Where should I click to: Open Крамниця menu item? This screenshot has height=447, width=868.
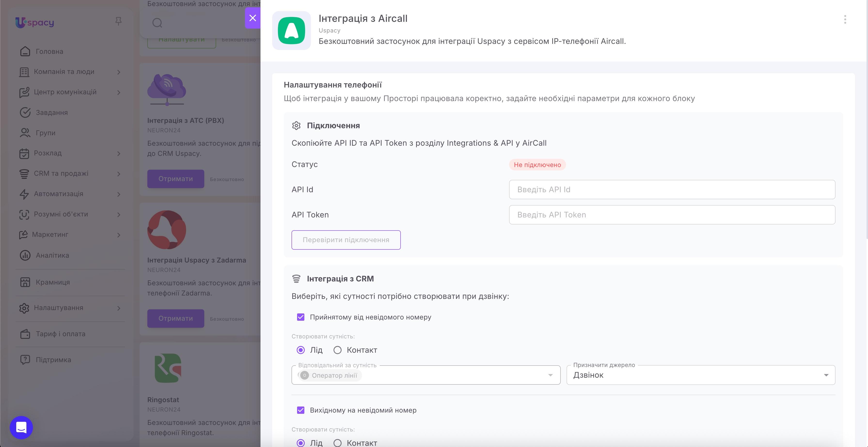(53, 282)
